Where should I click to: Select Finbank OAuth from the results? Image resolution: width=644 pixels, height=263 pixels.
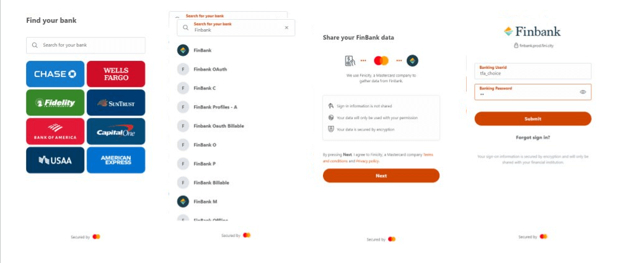(210, 69)
